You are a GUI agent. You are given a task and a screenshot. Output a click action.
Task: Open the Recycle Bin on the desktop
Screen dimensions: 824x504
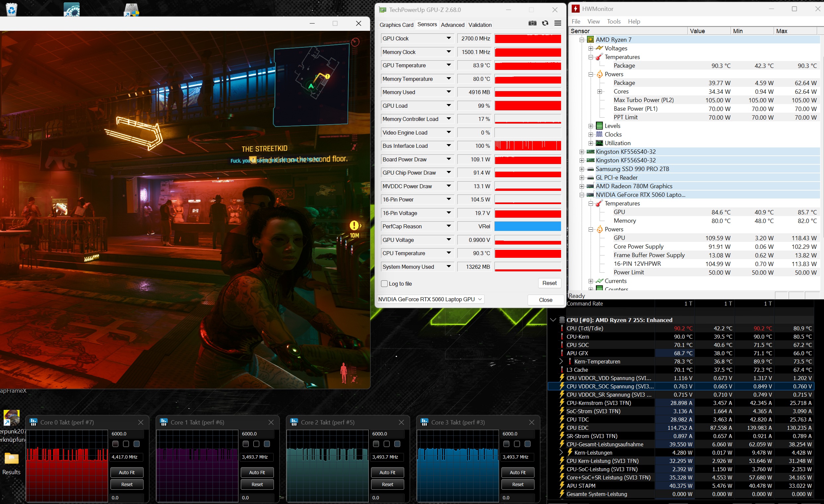click(11, 9)
